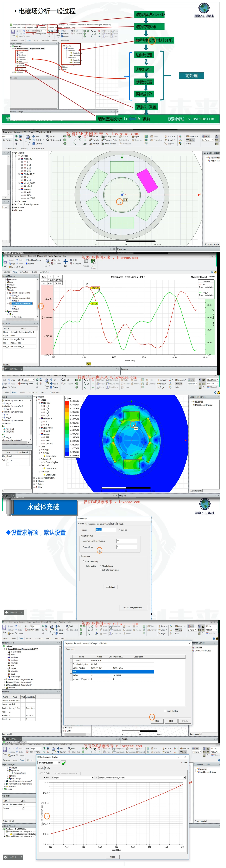Click the Mirror tool above the magenta magnet view
This screenshot has height=868, width=226.
94,144
